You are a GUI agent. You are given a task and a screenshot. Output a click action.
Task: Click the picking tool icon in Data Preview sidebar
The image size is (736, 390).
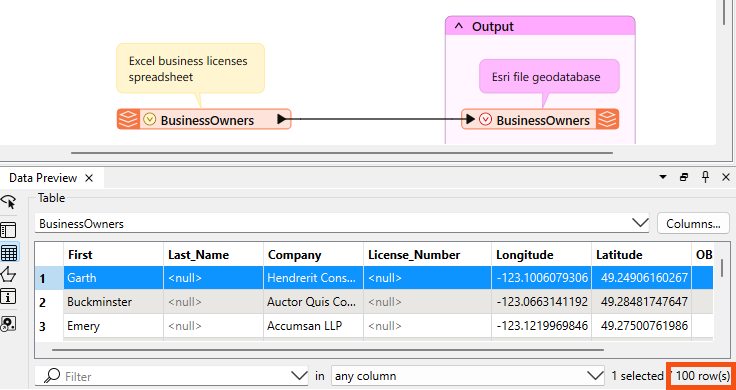[x=9, y=202]
